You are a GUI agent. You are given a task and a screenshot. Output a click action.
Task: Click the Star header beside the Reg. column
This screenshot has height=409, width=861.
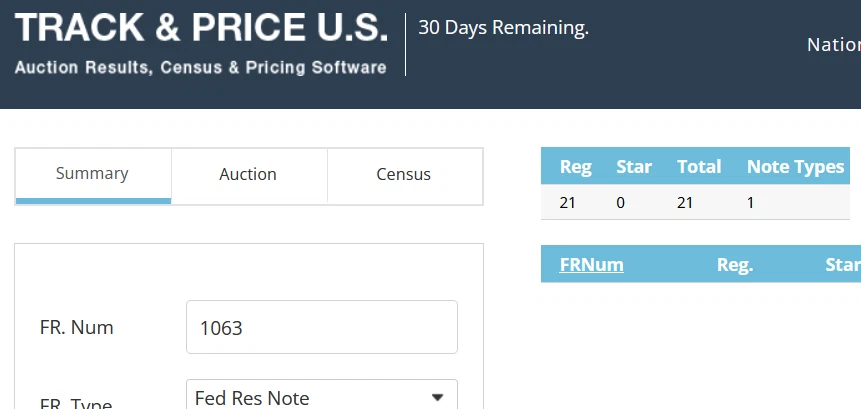[842, 265]
